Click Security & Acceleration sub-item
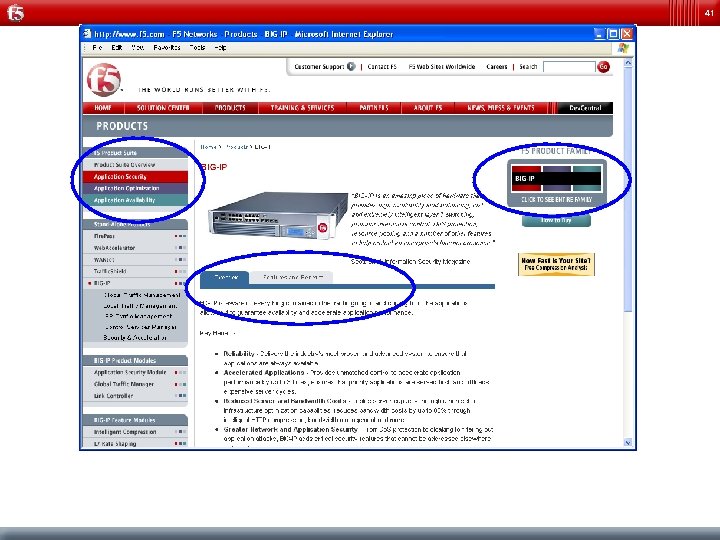 click(x=135, y=338)
